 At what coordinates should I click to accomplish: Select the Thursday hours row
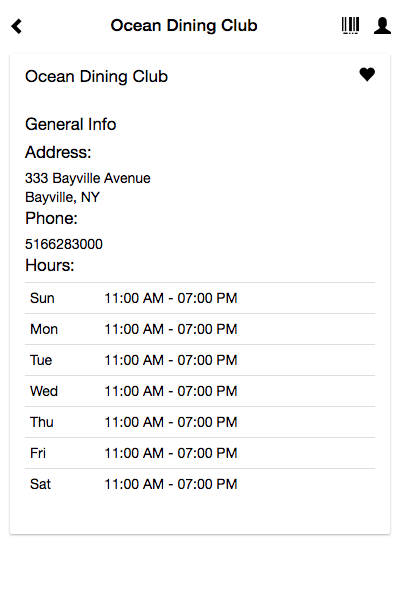click(200, 422)
